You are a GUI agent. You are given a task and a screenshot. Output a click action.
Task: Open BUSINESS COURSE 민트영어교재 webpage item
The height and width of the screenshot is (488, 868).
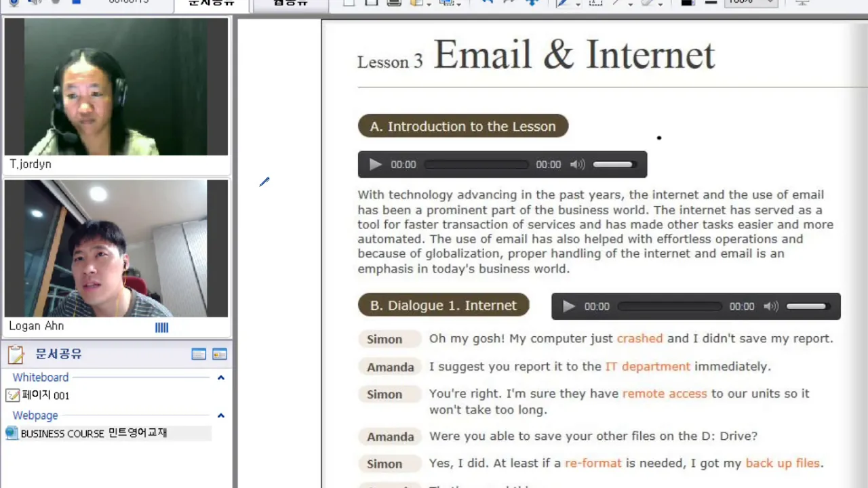(94, 433)
